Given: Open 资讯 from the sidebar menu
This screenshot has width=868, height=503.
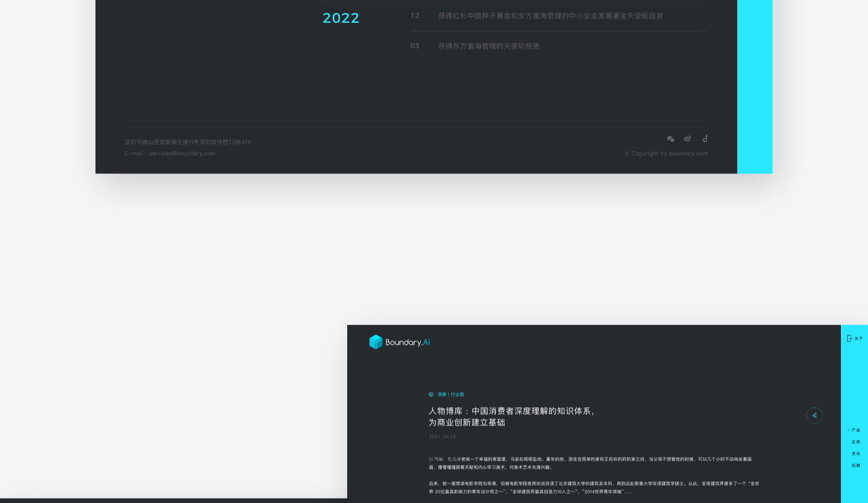Looking at the screenshot, I should (856, 454).
